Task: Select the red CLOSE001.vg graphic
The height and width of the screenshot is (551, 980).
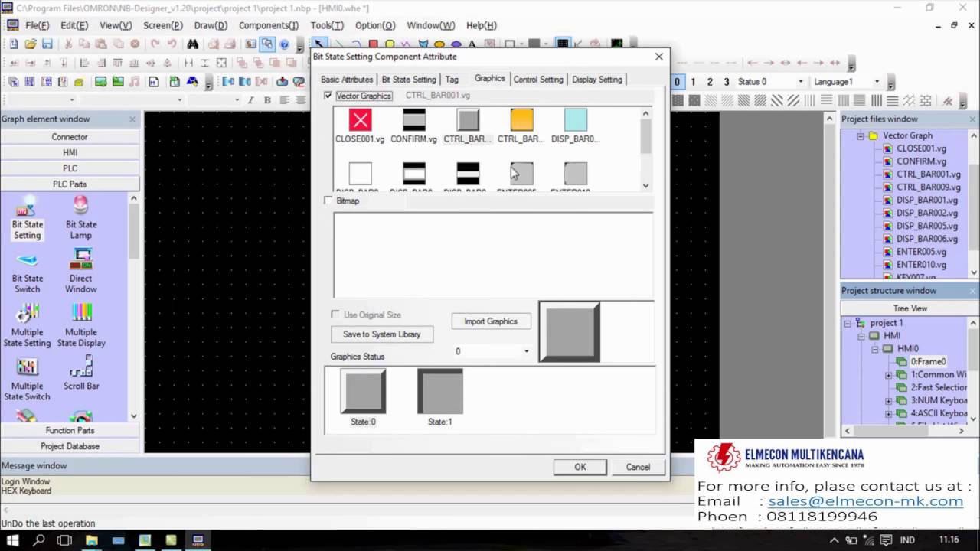Action: tap(360, 126)
